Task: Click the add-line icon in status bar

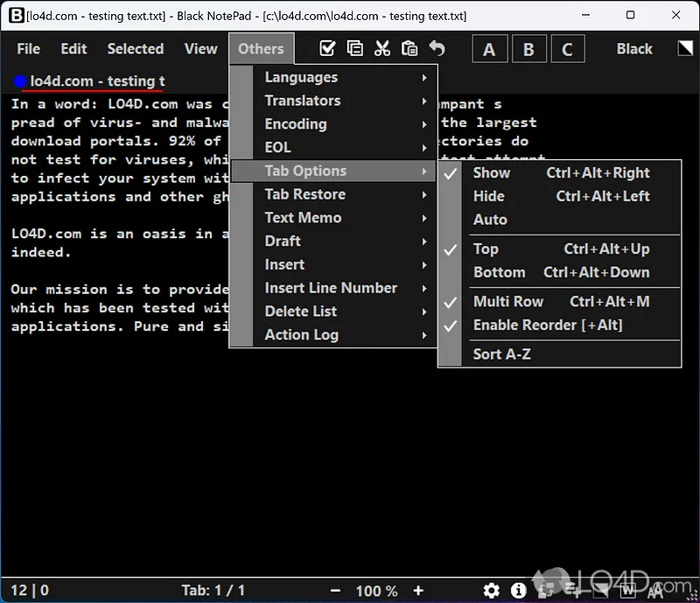Action: (573, 591)
